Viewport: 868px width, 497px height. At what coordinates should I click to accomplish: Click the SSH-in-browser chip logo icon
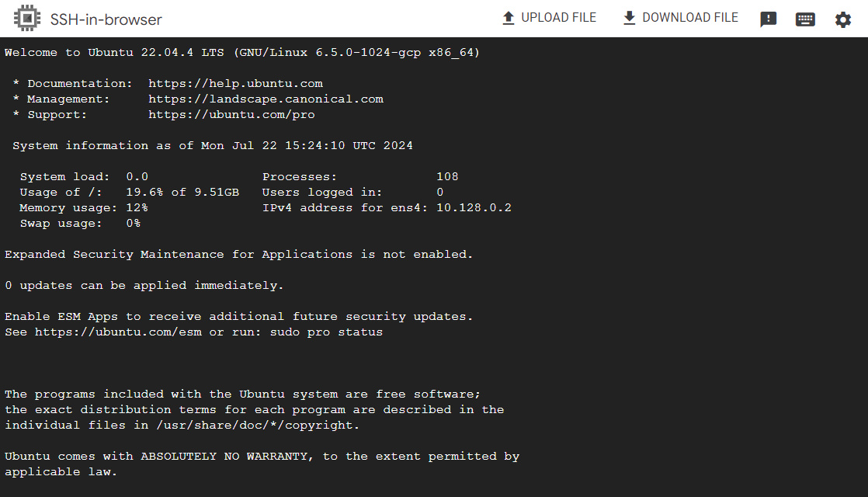point(27,17)
